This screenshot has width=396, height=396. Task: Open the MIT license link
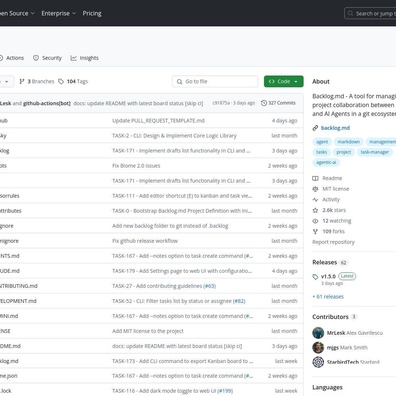[336, 189]
